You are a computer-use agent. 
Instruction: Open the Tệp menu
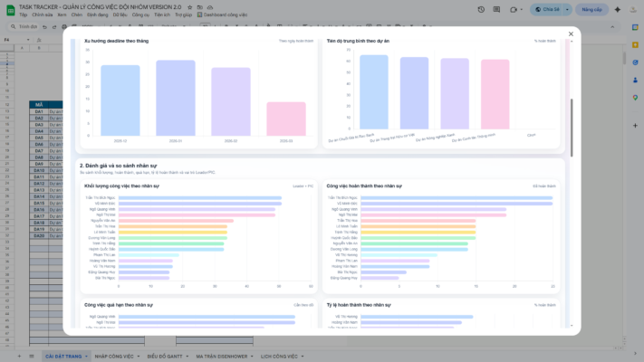pos(23,14)
